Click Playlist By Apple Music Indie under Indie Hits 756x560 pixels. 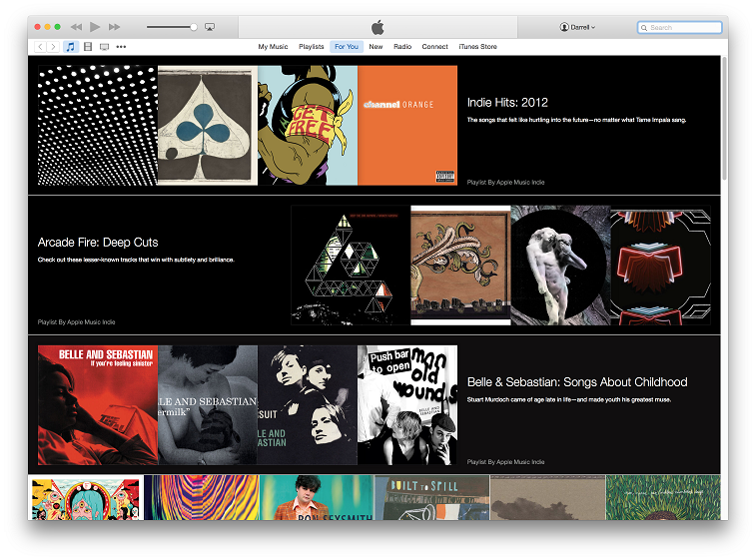tap(505, 182)
